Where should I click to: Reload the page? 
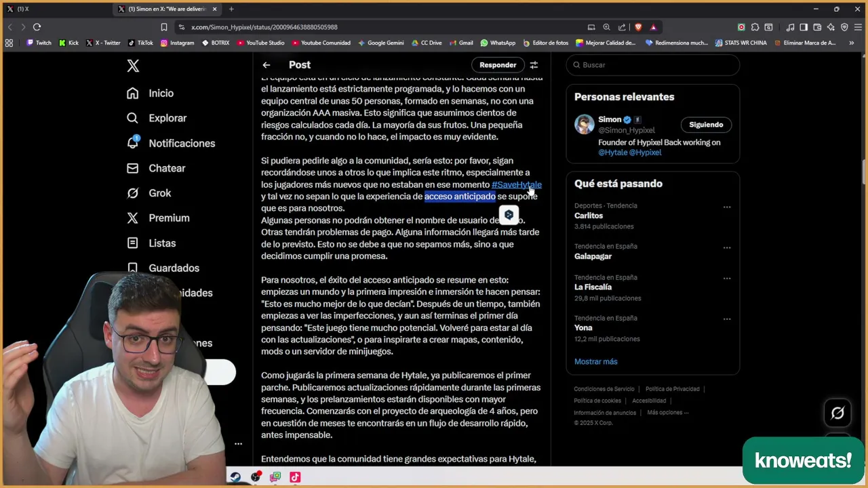pos(37,27)
